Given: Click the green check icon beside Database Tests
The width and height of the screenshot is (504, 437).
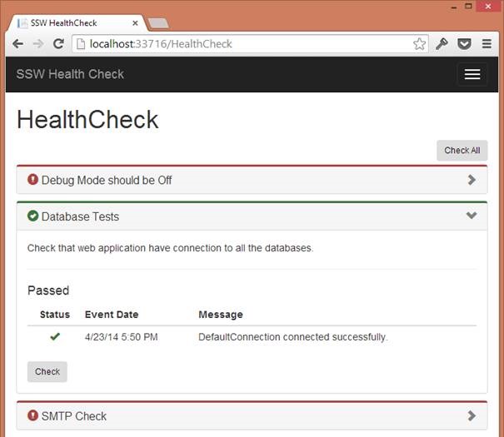Looking at the screenshot, I should pos(33,216).
